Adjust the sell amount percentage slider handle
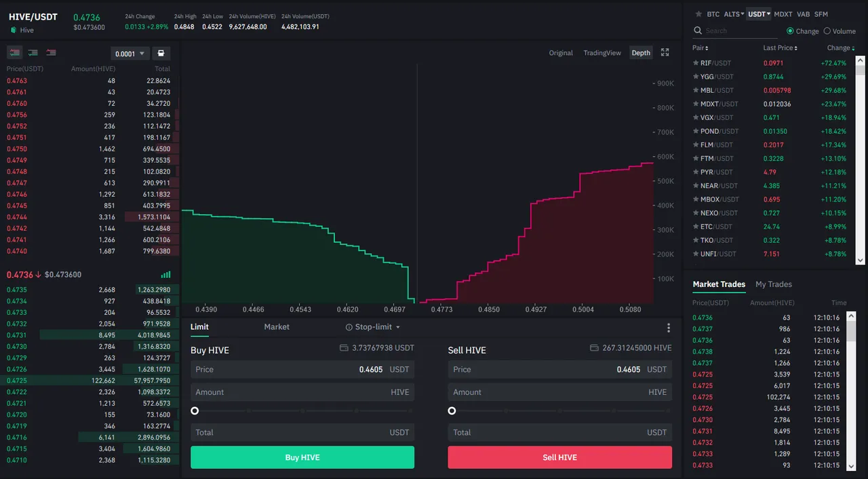The image size is (868, 479). [452, 410]
